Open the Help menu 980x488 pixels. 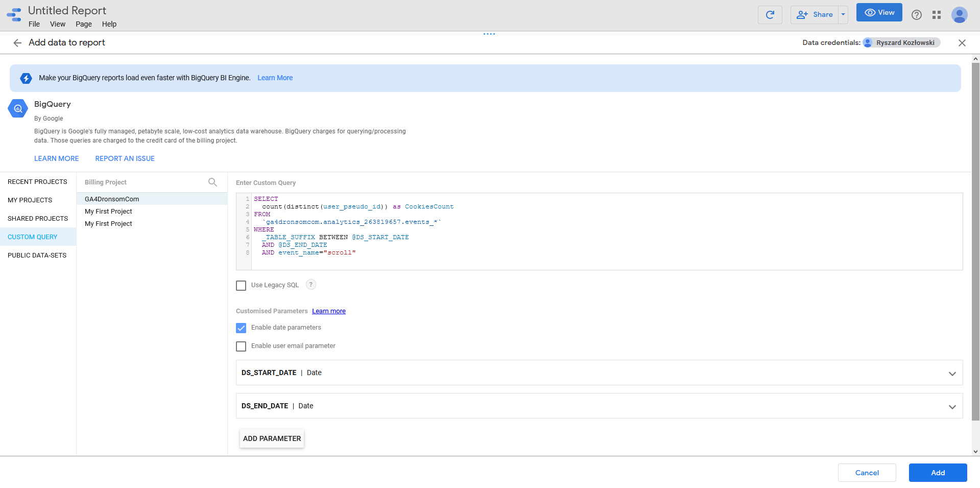click(x=109, y=24)
